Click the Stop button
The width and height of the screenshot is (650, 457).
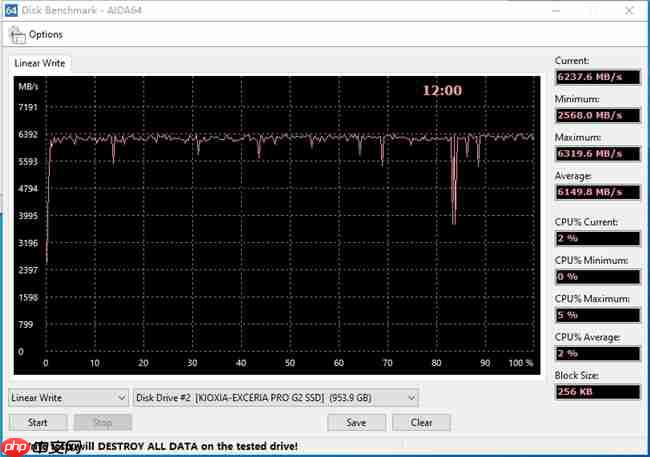point(103,423)
